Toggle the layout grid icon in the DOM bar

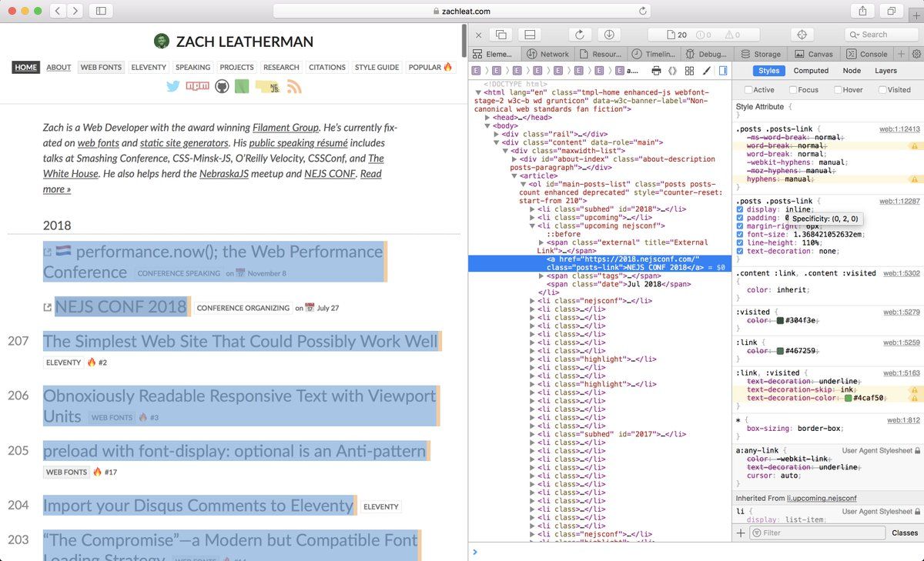(689, 71)
